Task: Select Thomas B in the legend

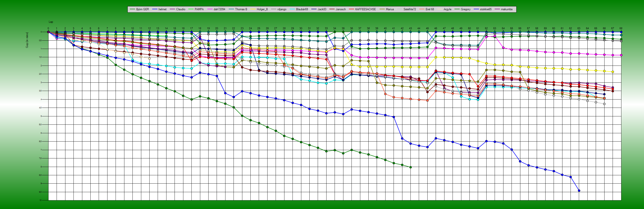Action: [x=241, y=9]
